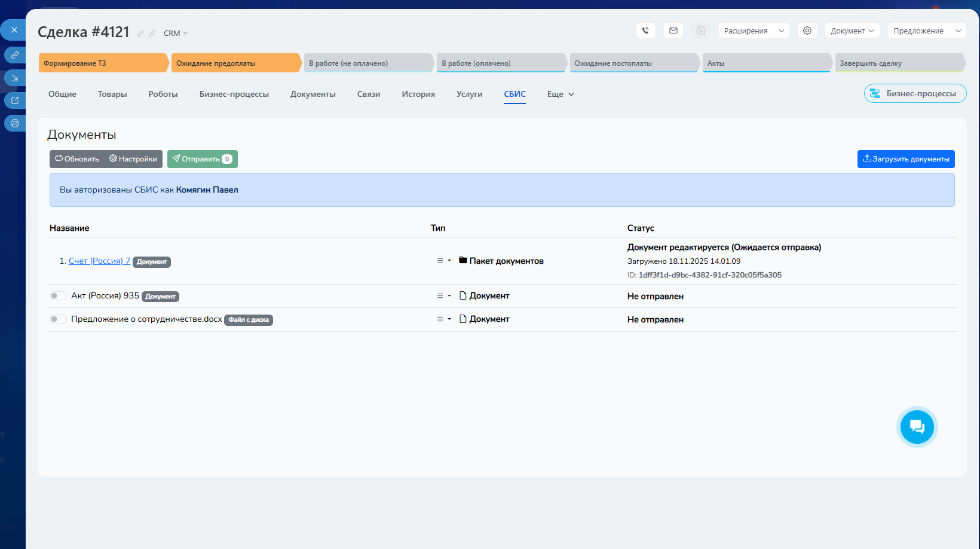This screenshot has width=980, height=549.
Task: Click the Предложение button
Action: (x=918, y=30)
